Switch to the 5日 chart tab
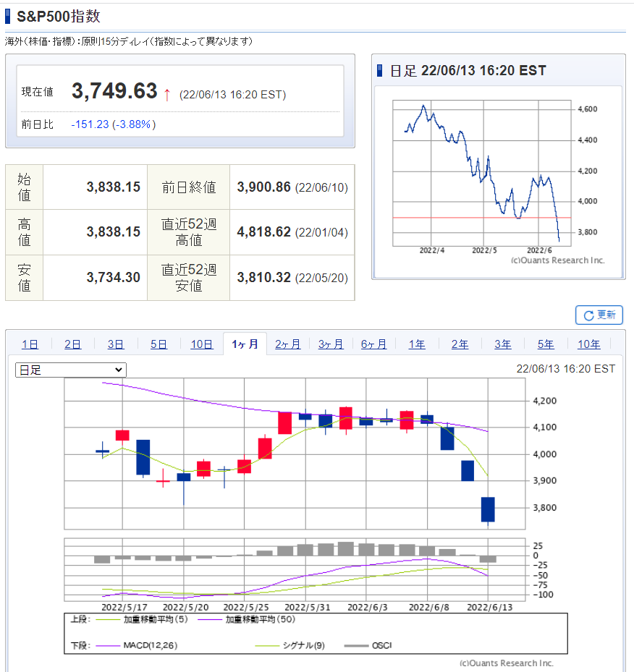 pos(158,344)
